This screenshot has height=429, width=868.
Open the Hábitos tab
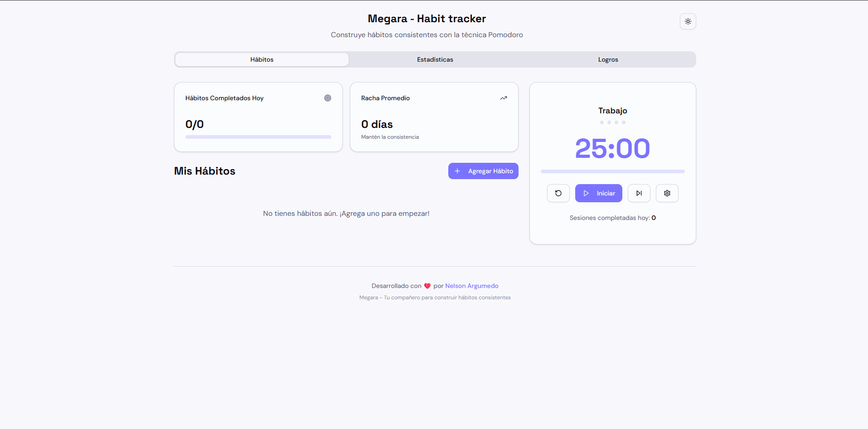(x=262, y=59)
